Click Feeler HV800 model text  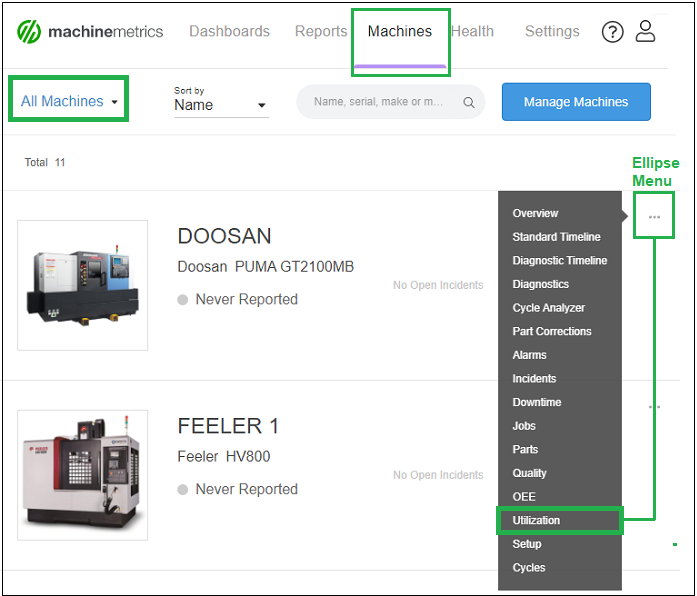(224, 456)
